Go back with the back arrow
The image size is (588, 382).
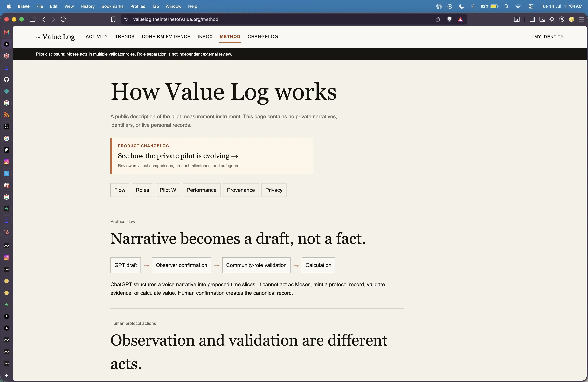point(44,19)
